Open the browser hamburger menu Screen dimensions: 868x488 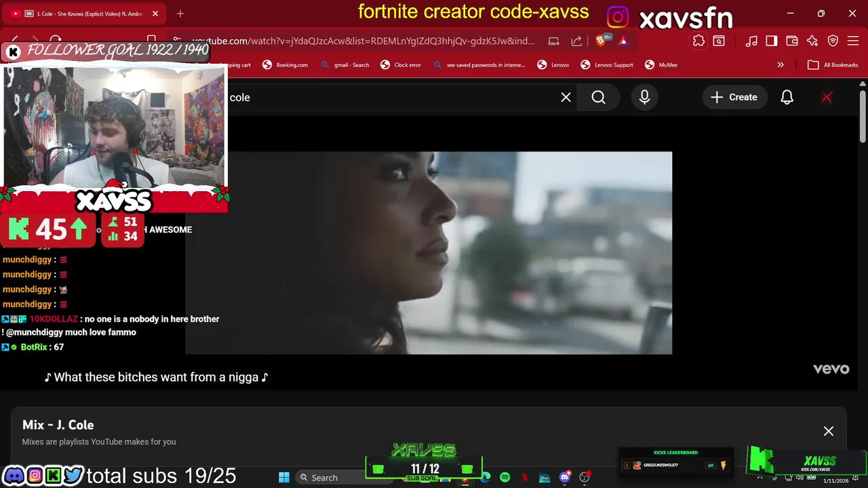[x=854, y=41]
